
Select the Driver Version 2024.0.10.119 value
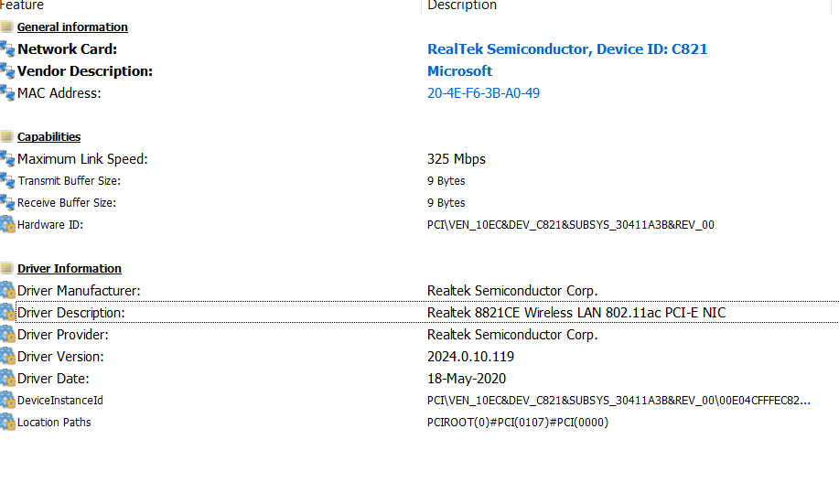(470, 357)
